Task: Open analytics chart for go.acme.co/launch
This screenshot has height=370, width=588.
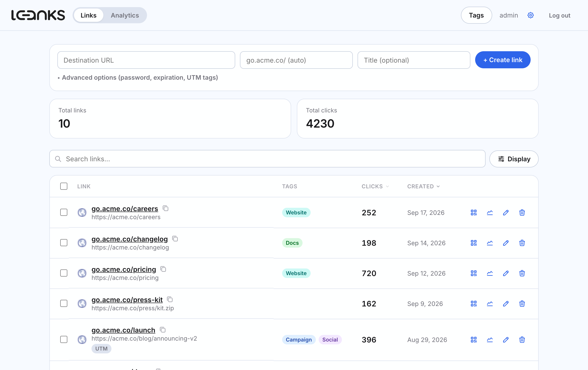Action: 490,340
